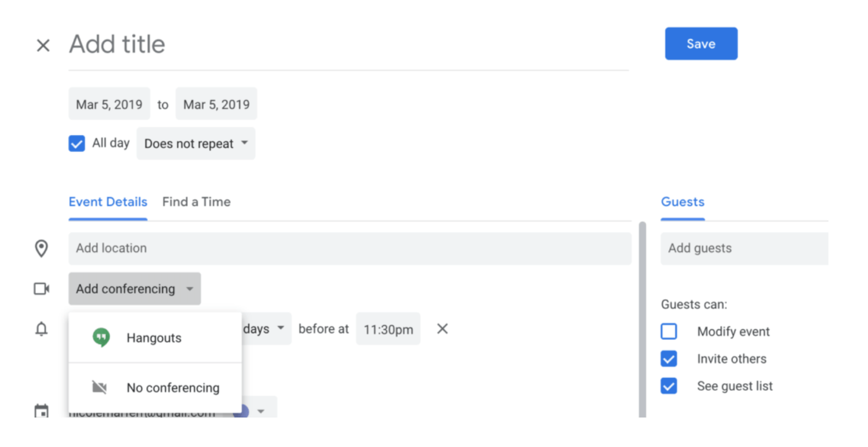
Task: Collapse the Add conferencing dropdown
Action: point(135,289)
